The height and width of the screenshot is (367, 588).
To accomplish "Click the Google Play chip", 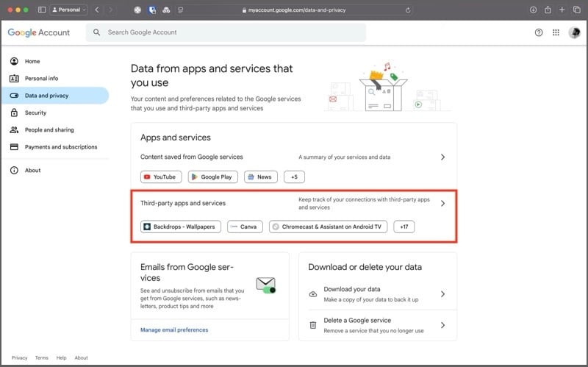I will (x=212, y=177).
